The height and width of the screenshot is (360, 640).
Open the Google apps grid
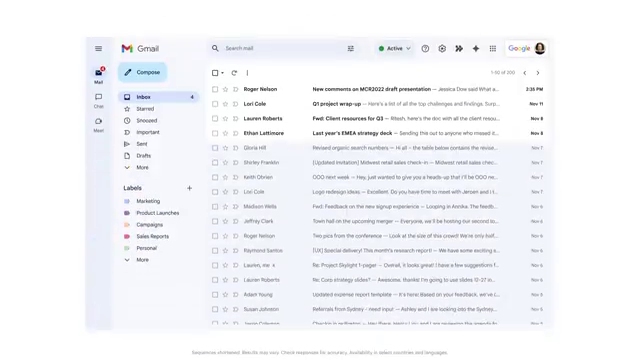(493, 49)
